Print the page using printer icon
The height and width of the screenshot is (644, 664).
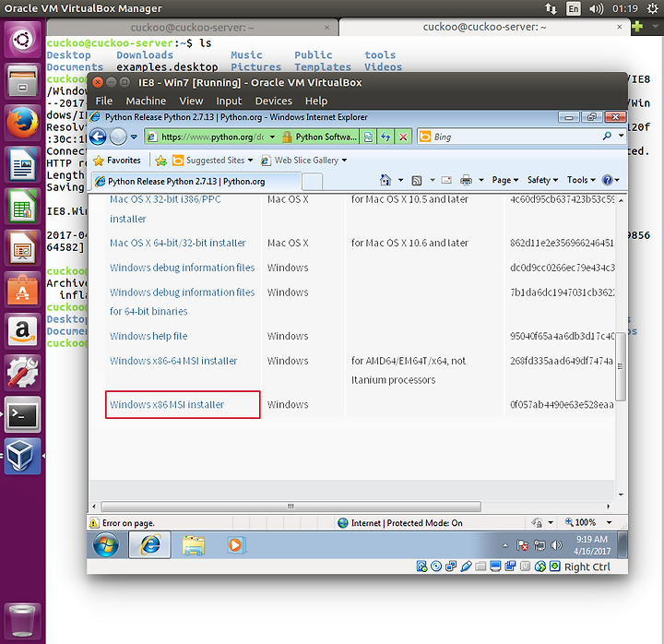[466, 180]
